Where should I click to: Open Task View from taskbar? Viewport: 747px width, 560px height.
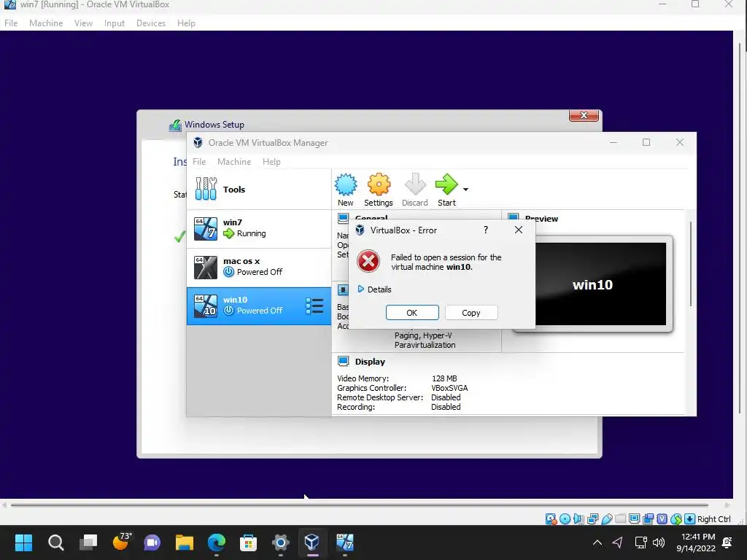[x=88, y=542]
